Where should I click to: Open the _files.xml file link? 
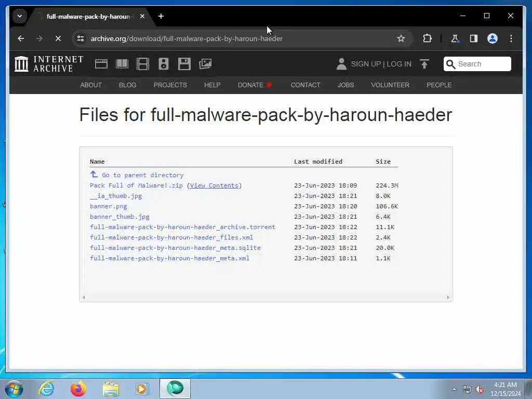click(171, 237)
